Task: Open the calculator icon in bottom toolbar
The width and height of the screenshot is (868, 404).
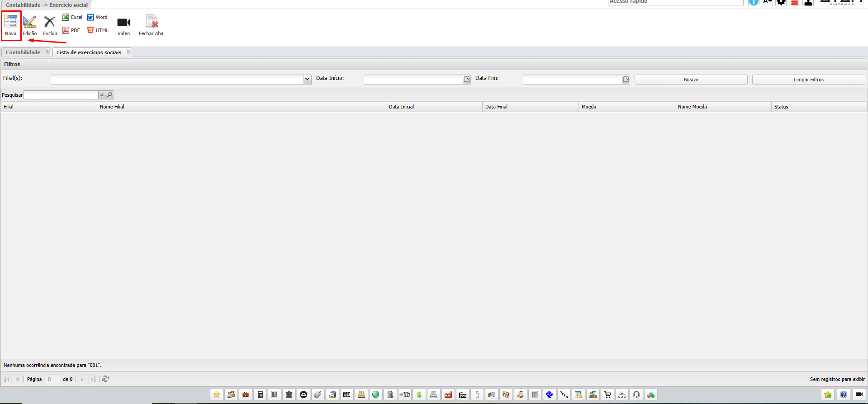Action: (x=260, y=395)
